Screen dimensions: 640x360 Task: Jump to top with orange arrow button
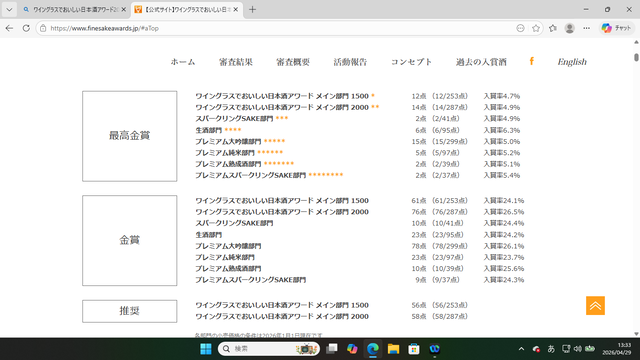tap(595, 305)
